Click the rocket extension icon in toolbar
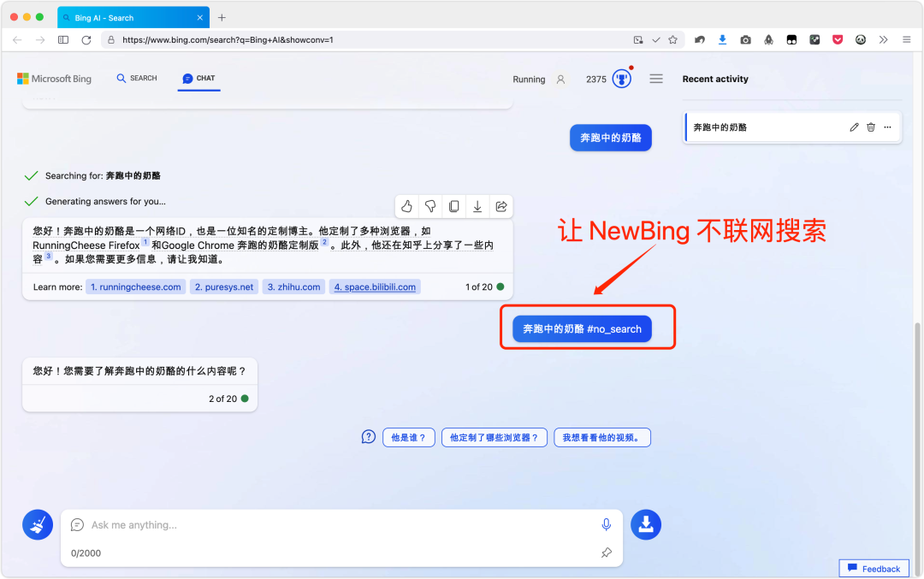 pos(768,40)
